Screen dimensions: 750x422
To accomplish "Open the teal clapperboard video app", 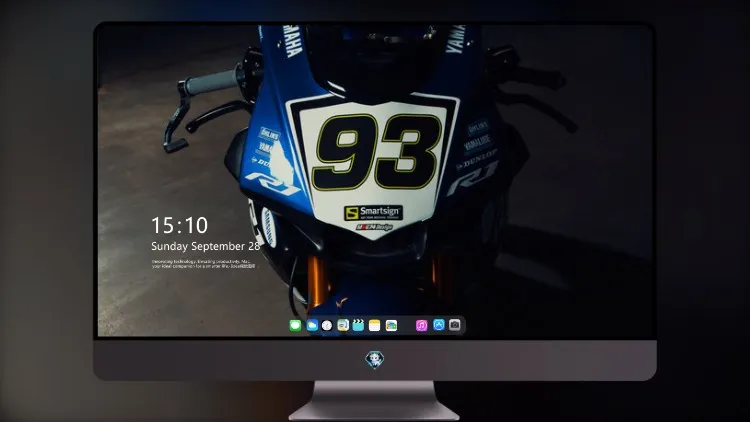I will tap(358, 325).
